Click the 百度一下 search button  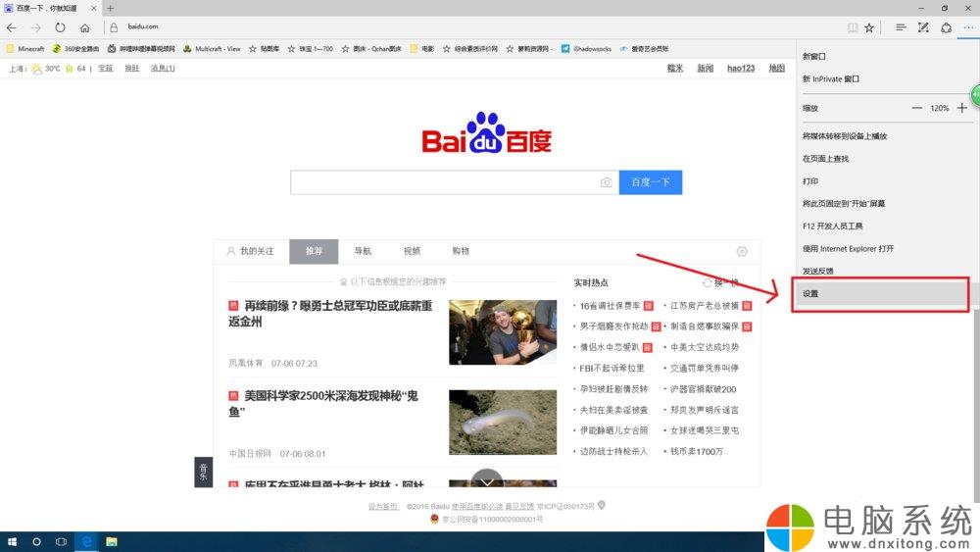(x=651, y=182)
